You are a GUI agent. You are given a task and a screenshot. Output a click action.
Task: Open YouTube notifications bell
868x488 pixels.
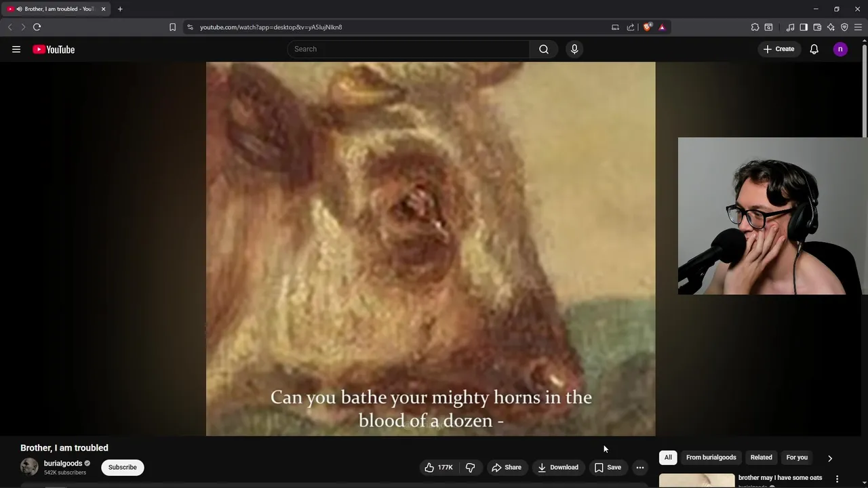tap(814, 49)
